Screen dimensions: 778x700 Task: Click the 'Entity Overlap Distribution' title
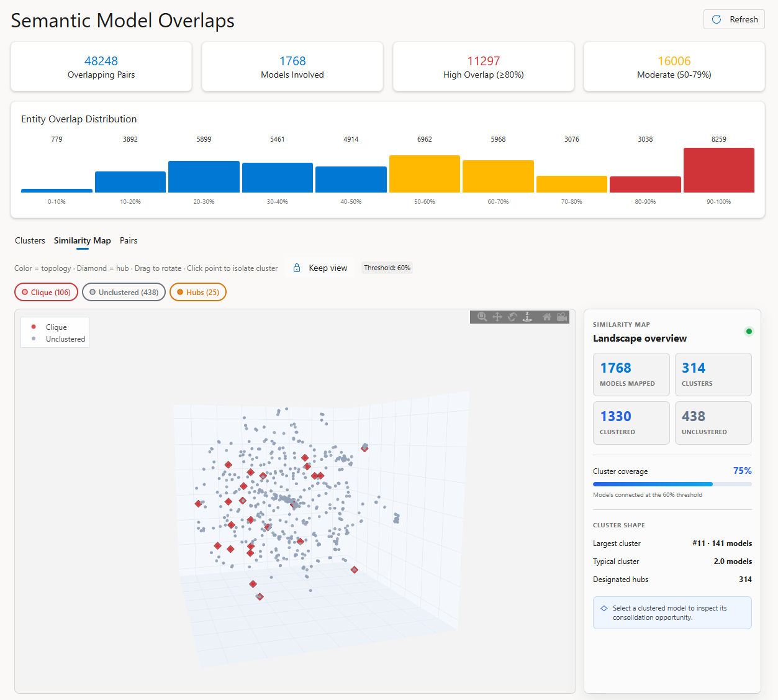click(79, 119)
